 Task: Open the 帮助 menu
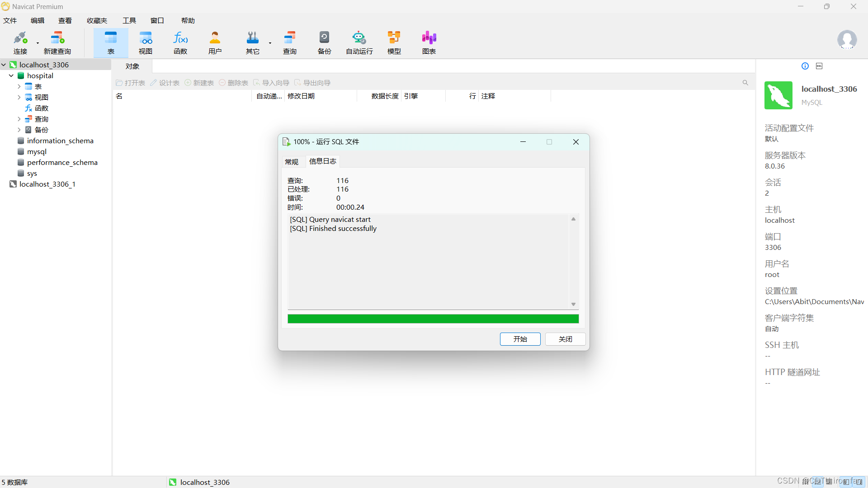[x=188, y=20]
